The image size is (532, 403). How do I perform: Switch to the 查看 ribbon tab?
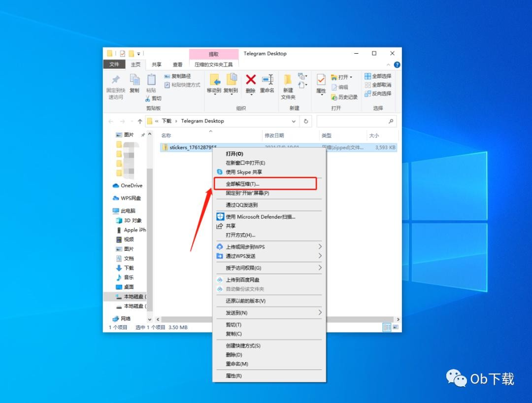(x=177, y=65)
